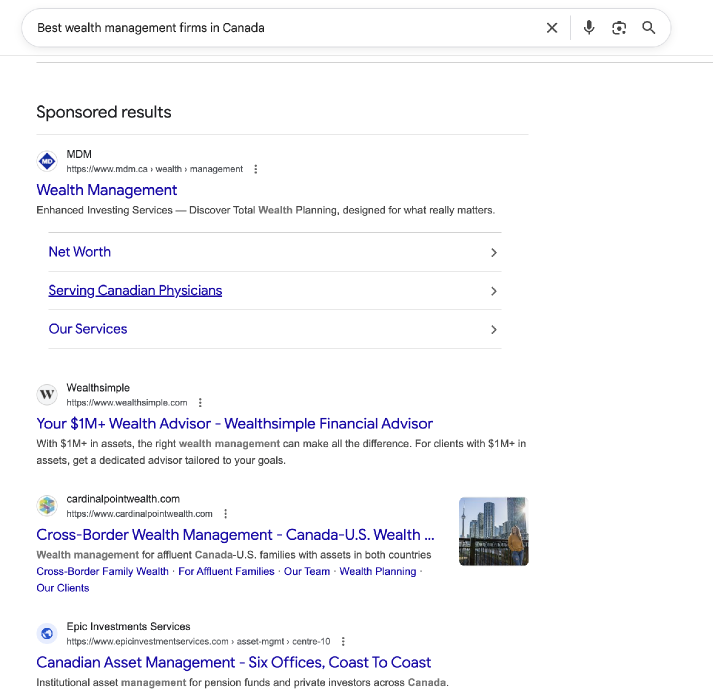The height and width of the screenshot is (697, 721).
Task: Expand the Net Worth row chevron
Action: click(493, 252)
